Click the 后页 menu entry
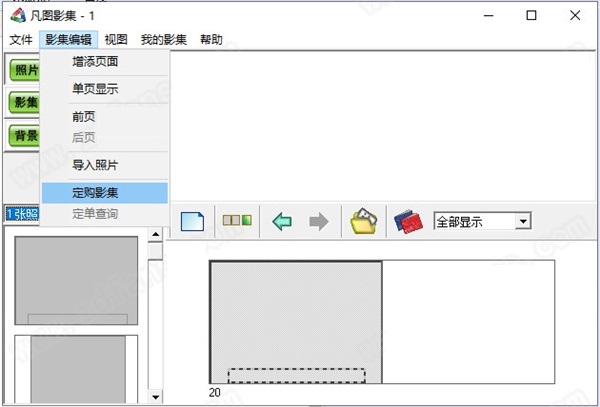This screenshot has width=600, height=407. click(x=104, y=137)
